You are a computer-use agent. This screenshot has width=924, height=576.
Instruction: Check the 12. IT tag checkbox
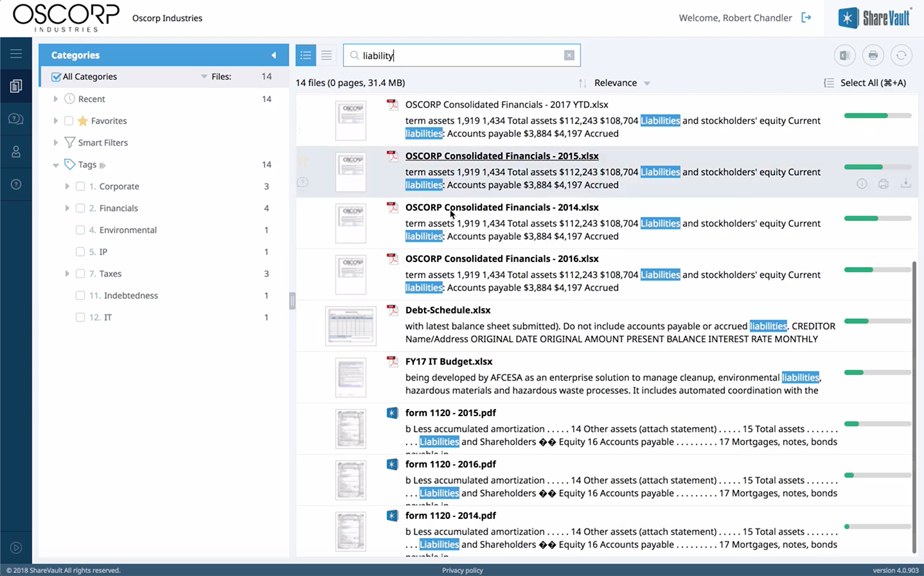(80, 317)
